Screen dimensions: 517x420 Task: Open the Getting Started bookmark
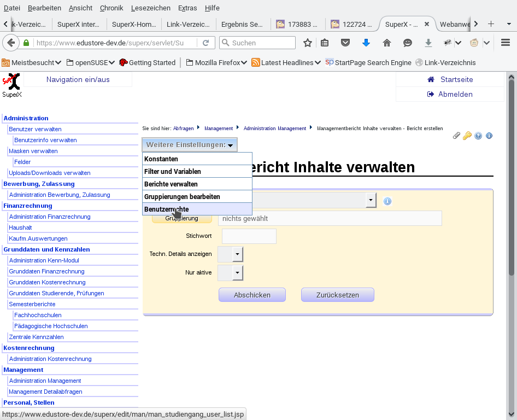[148, 63]
